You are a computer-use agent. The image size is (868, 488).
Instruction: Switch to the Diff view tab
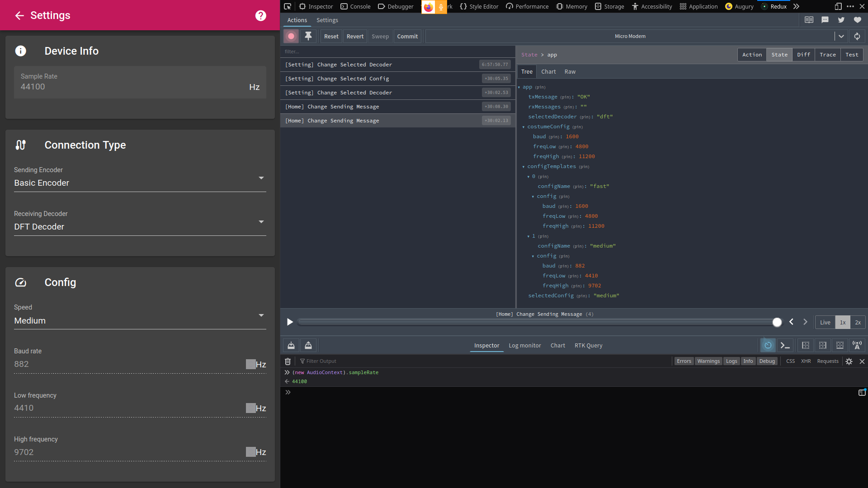[x=803, y=55]
